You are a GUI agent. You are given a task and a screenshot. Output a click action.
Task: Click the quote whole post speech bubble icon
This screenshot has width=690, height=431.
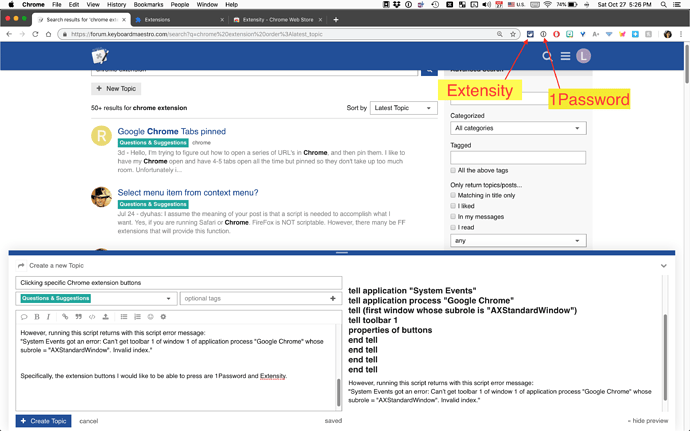pyautogui.click(x=24, y=317)
